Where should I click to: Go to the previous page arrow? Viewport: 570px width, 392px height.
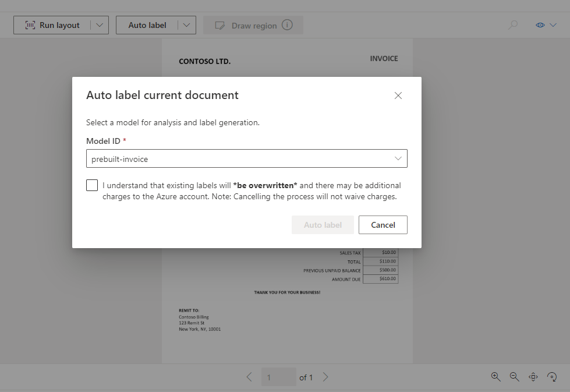coord(249,377)
